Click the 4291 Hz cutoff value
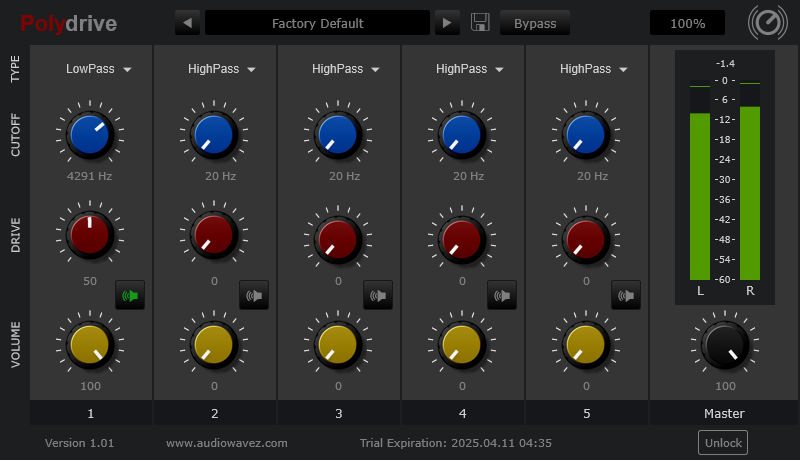This screenshot has height=460, width=800. 89,176
